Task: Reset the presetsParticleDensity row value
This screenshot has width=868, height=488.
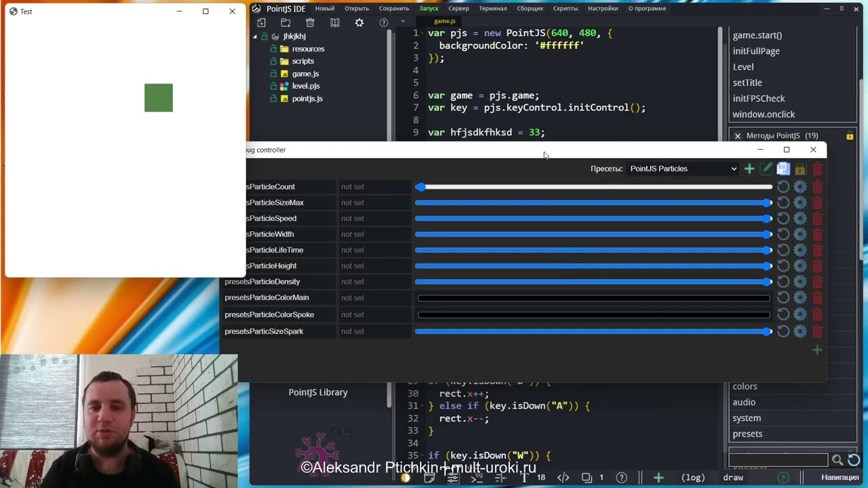Action: 783,281
